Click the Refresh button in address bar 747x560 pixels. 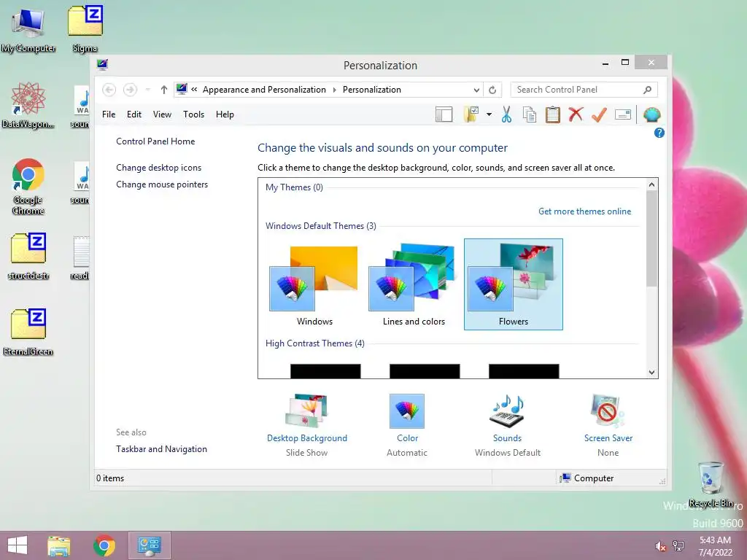click(492, 90)
